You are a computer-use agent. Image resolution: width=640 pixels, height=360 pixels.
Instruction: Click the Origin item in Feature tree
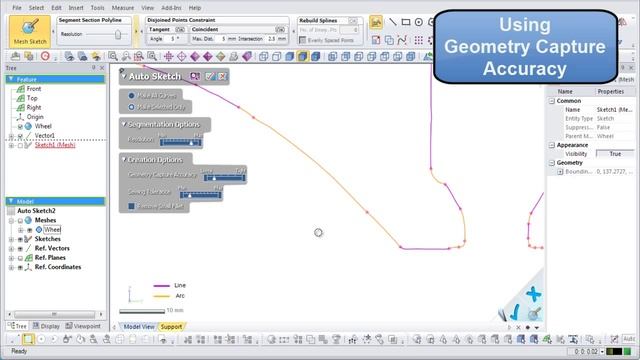pyautogui.click(x=35, y=117)
